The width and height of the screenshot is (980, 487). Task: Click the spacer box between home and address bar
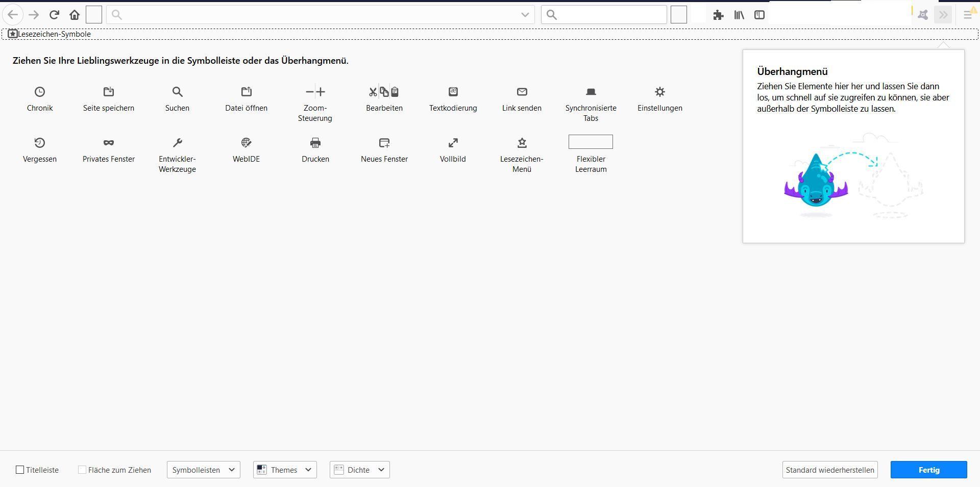tap(94, 15)
